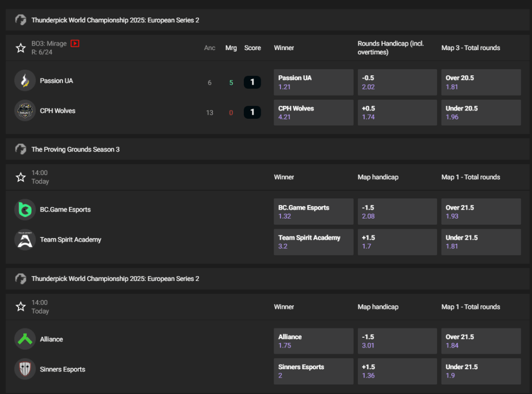Select +0.5 rounds handicap at 1.74
The height and width of the screenshot is (394, 532).
(397, 113)
